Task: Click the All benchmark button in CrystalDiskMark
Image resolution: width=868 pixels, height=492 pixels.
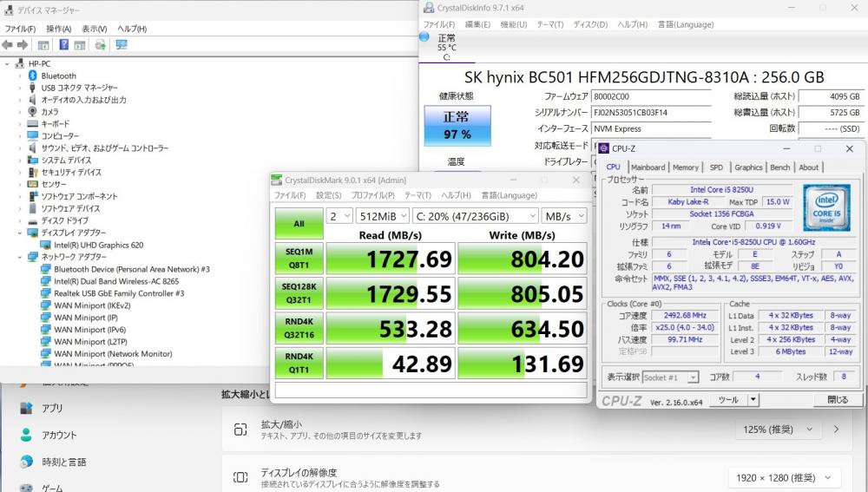Action: pos(299,224)
